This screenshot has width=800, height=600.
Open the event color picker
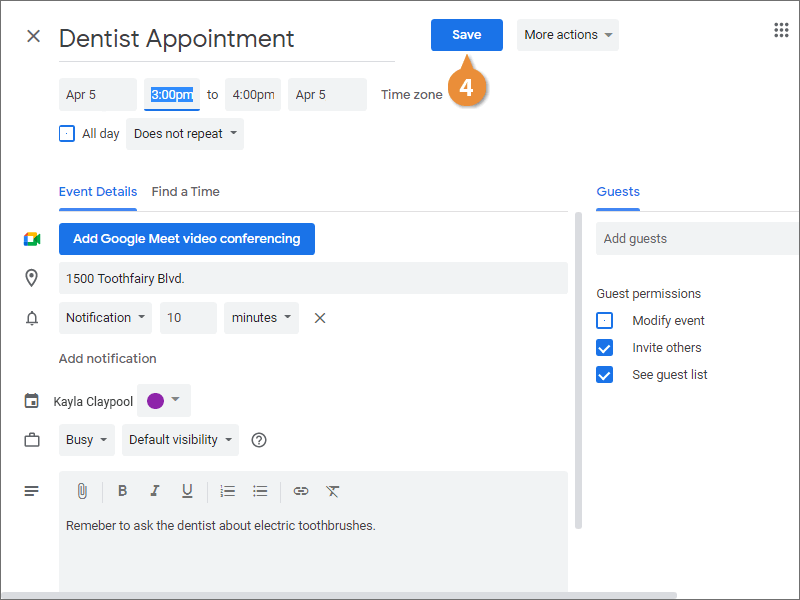point(163,400)
